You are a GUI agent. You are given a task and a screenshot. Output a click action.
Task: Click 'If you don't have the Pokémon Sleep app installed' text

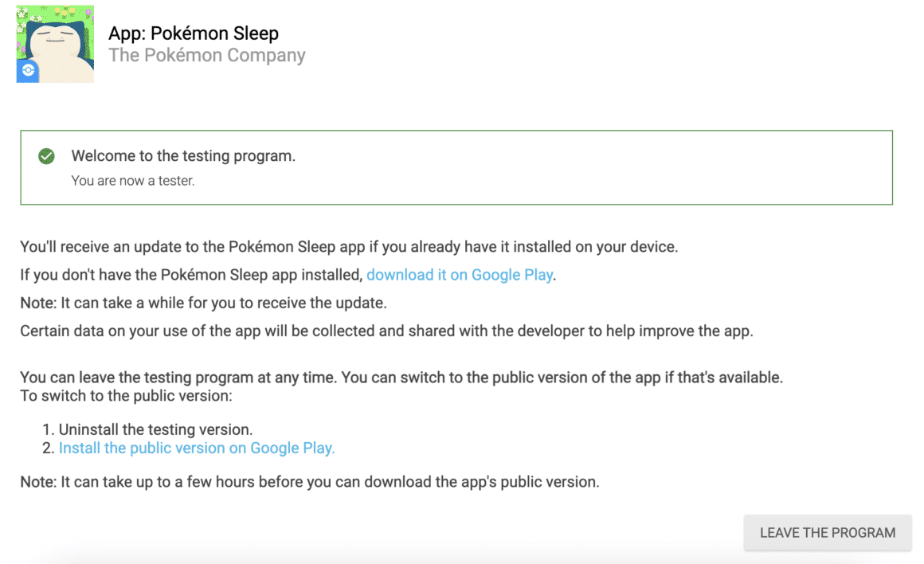tap(191, 275)
